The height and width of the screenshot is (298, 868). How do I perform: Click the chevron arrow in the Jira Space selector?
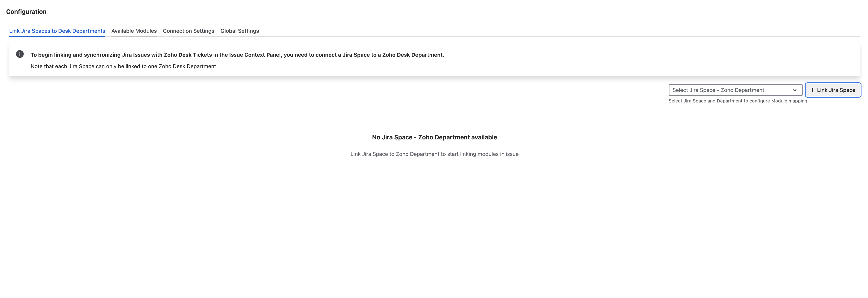795,90
